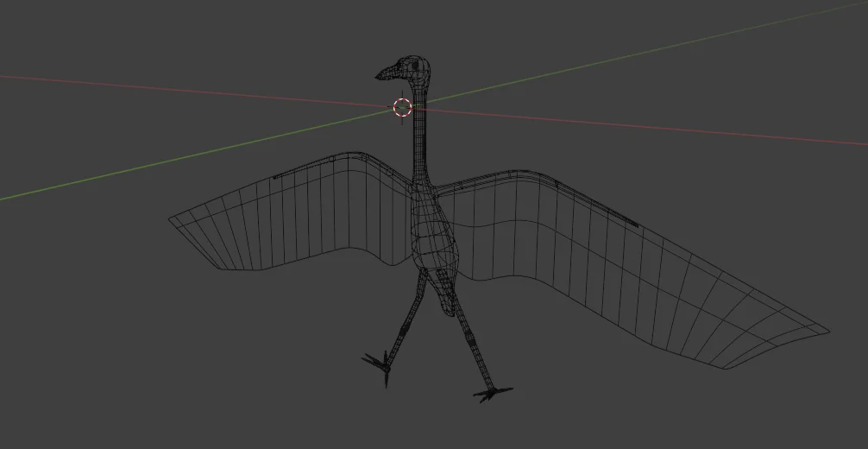Select the bird's head wireframe

click(411, 69)
